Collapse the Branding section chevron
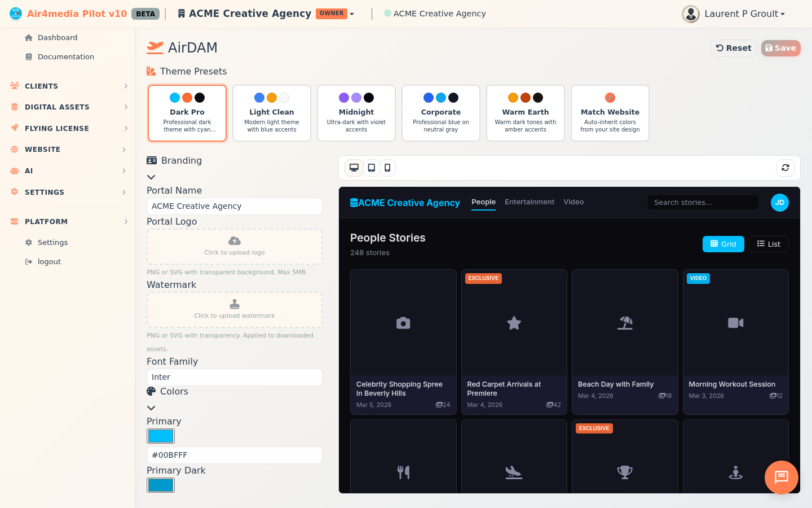The width and height of the screenshot is (812, 508). coord(151,177)
